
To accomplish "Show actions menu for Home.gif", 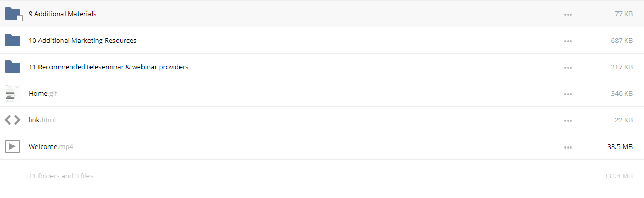I will tap(568, 94).
